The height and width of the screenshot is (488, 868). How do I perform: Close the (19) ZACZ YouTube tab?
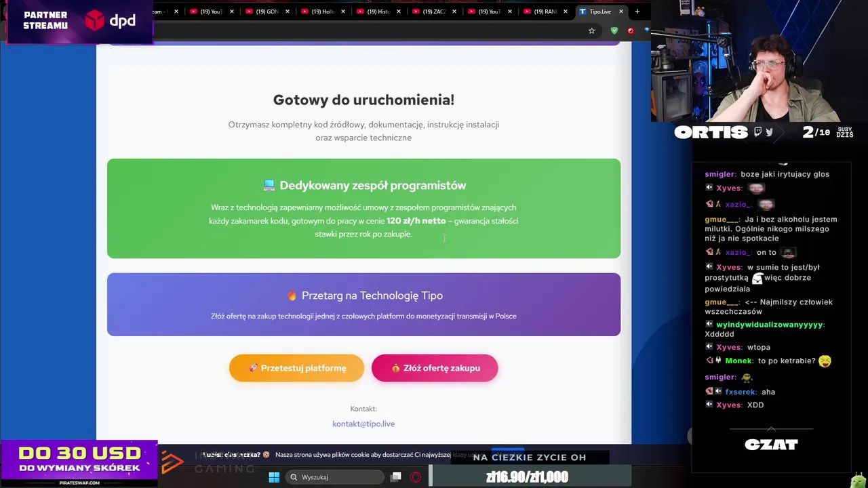point(454,12)
